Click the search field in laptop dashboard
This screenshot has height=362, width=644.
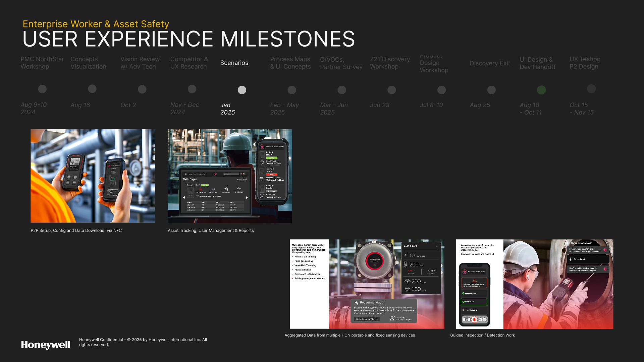[x=231, y=174]
